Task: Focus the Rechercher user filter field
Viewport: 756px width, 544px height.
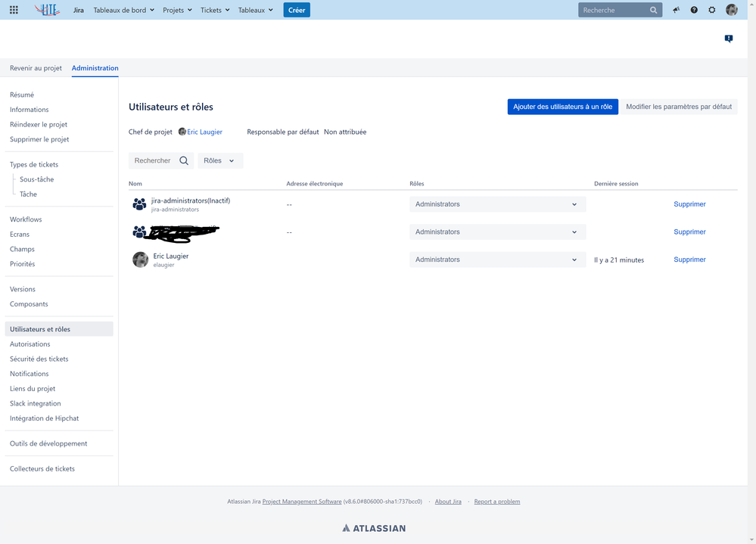Action: [161, 160]
